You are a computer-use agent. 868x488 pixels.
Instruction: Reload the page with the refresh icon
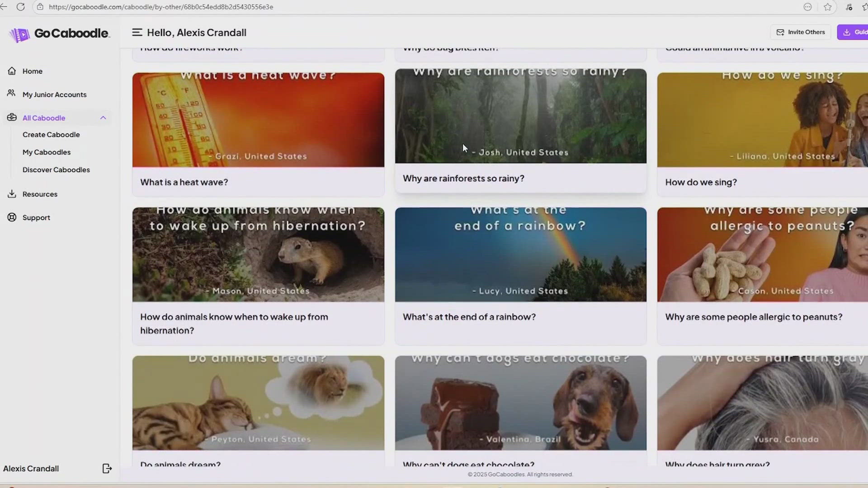(21, 7)
